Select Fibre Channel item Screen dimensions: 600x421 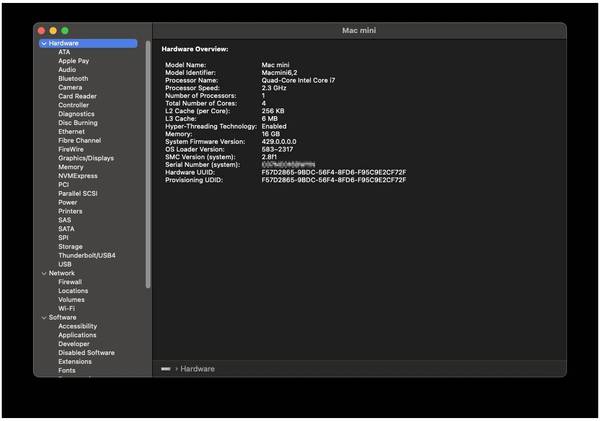80,140
